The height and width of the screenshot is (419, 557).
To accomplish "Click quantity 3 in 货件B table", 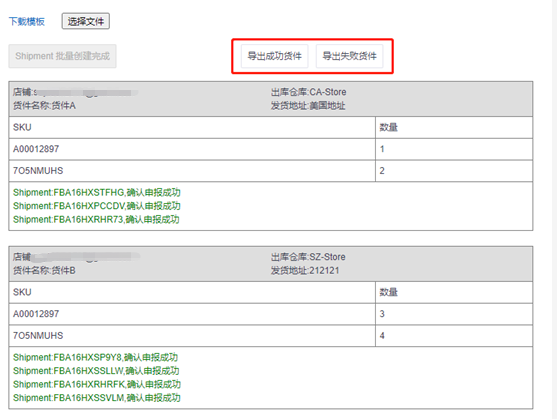I will pyautogui.click(x=382, y=314).
